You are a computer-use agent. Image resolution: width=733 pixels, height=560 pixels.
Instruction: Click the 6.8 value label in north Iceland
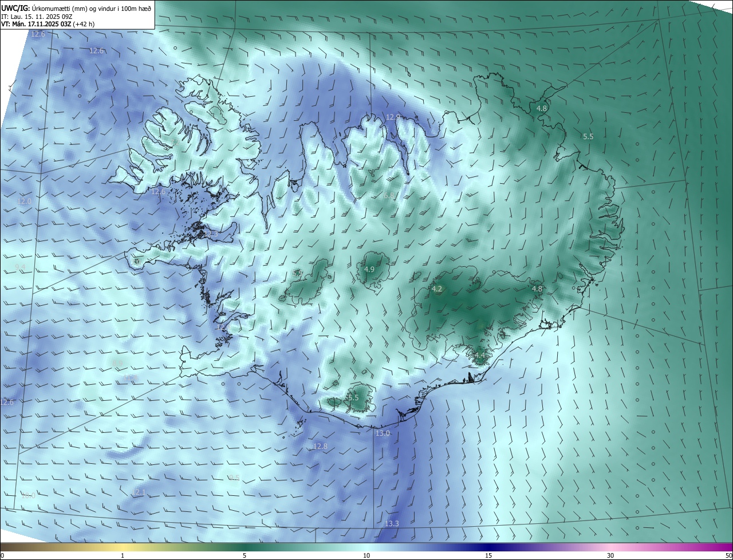(389, 196)
